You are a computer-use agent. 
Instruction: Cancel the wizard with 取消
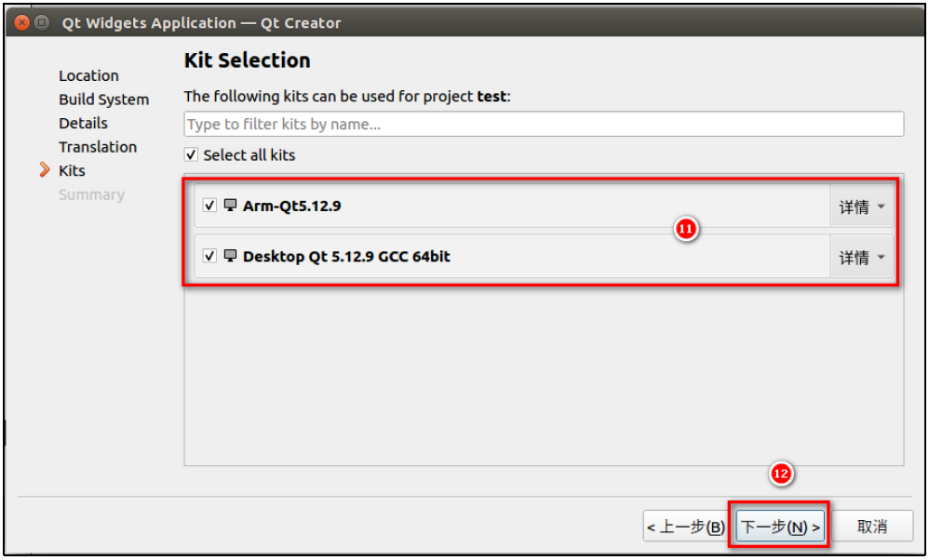871,527
